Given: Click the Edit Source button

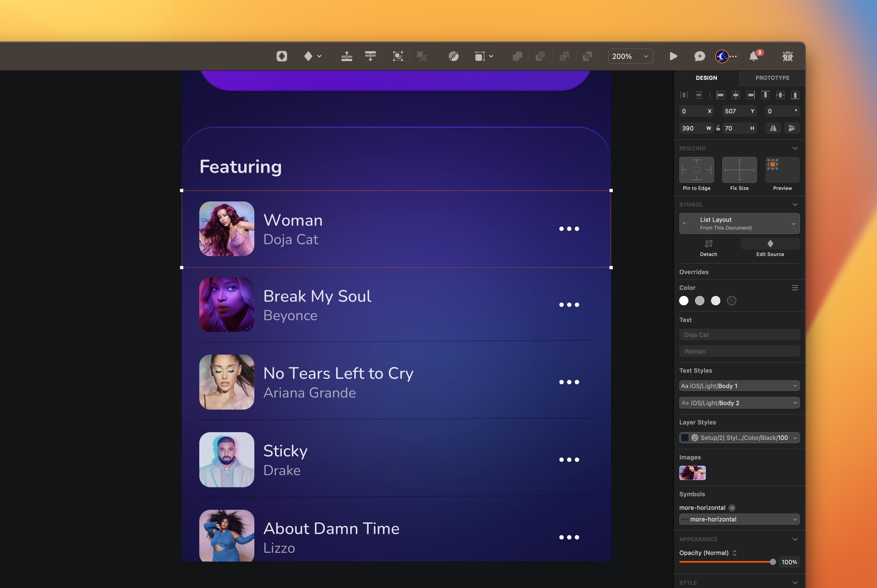Looking at the screenshot, I should click(770, 247).
